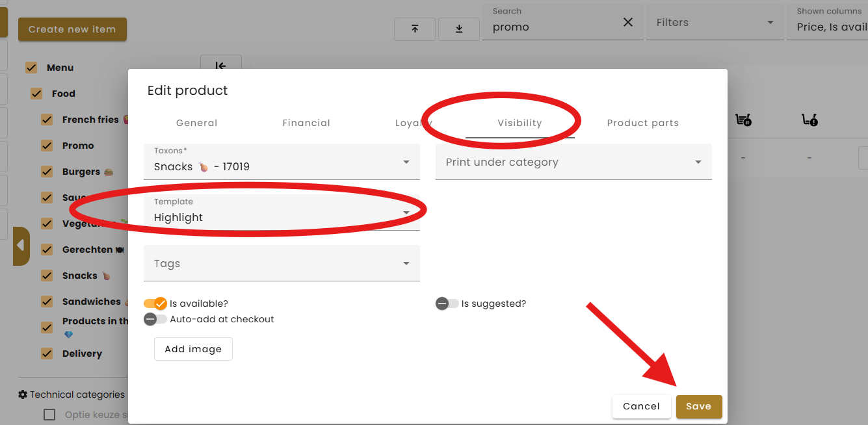Open the Product parts tab
This screenshot has height=425, width=868.
pyautogui.click(x=642, y=123)
